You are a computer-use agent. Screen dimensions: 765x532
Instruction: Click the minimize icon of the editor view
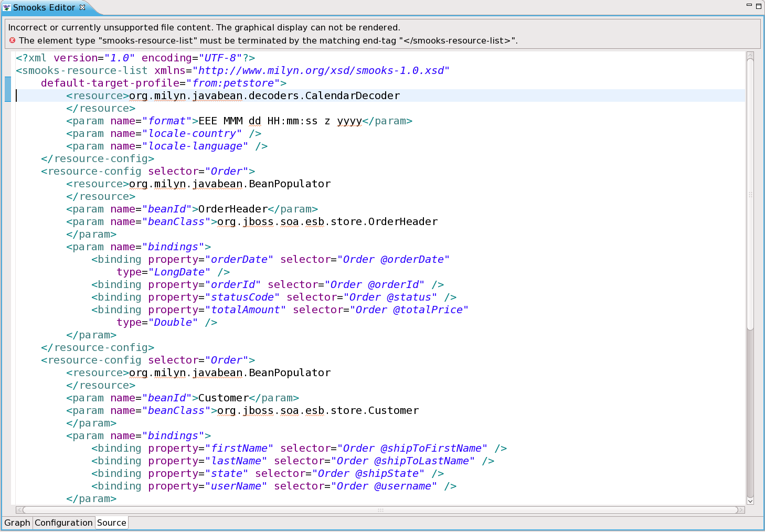point(749,4)
